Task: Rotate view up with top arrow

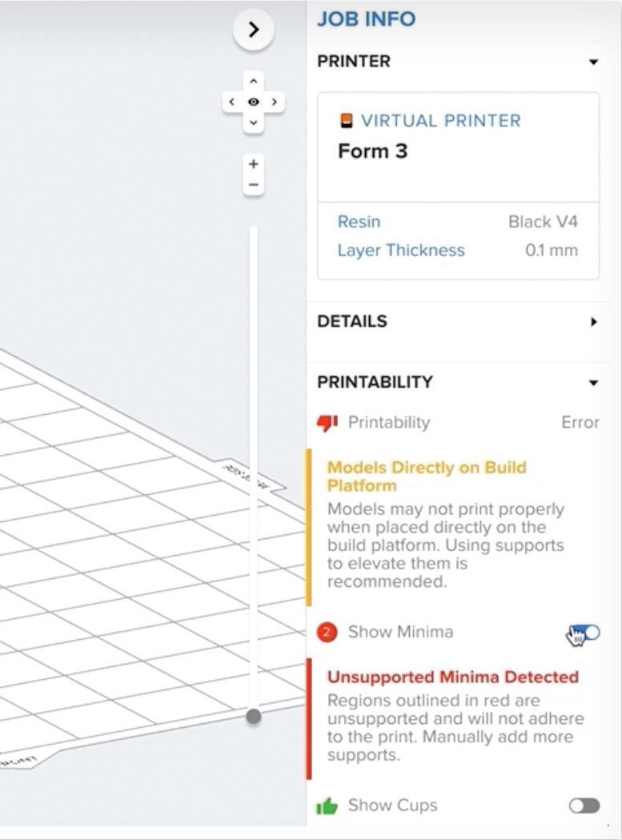Action: [254, 82]
